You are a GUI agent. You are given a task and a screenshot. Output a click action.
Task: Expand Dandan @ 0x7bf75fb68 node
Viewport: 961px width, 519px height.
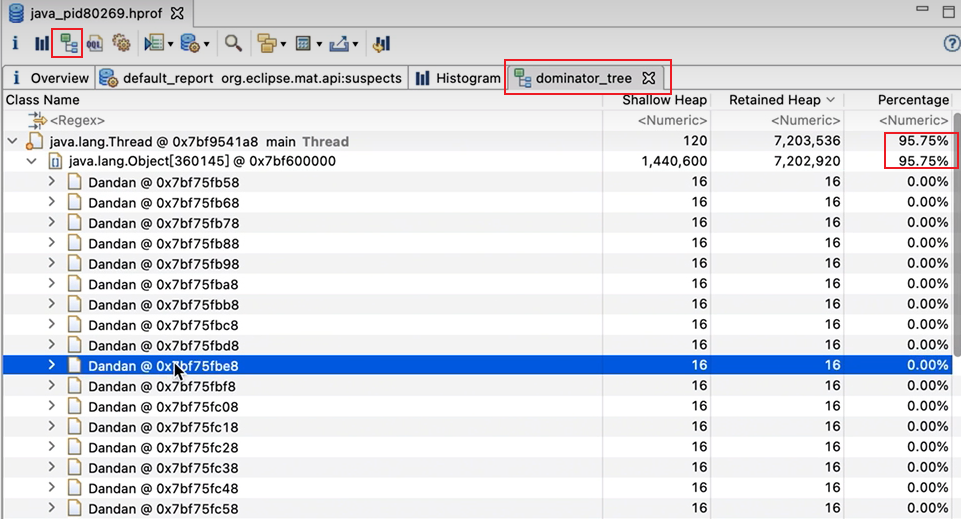[51, 202]
